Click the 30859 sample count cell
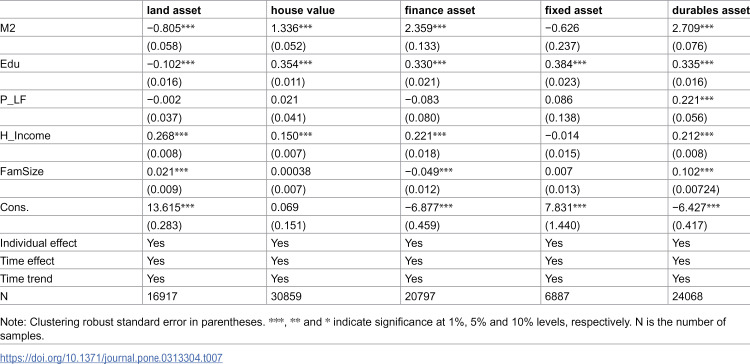 [x=287, y=297]
